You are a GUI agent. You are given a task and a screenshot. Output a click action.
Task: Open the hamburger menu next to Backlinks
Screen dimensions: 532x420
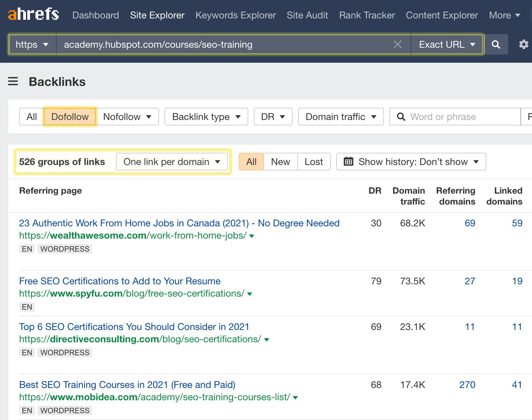(13, 81)
